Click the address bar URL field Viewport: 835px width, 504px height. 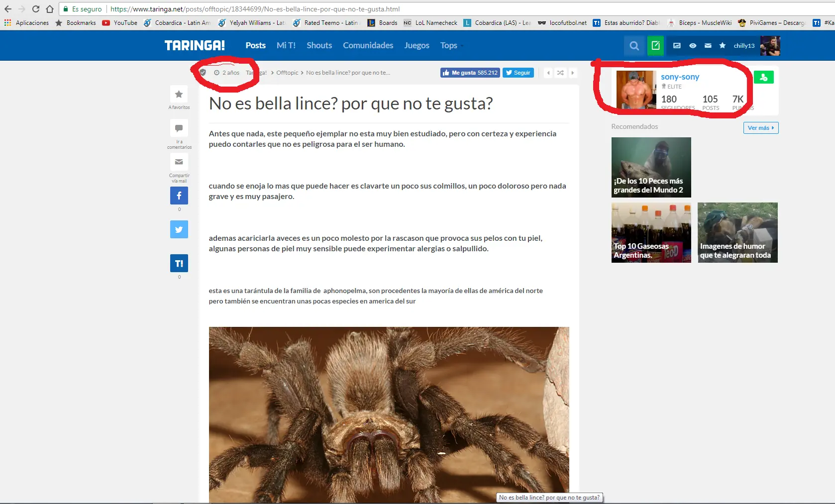coord(448,9)
